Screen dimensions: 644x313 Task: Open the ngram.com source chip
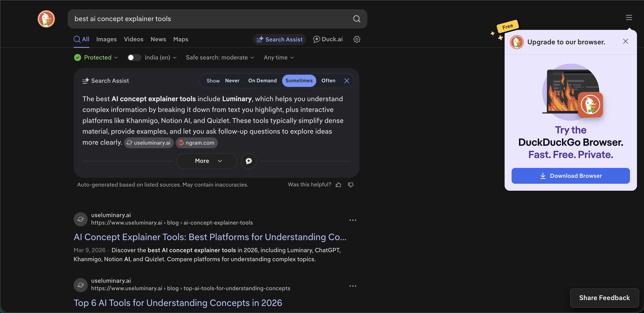[x=196, y=143]
